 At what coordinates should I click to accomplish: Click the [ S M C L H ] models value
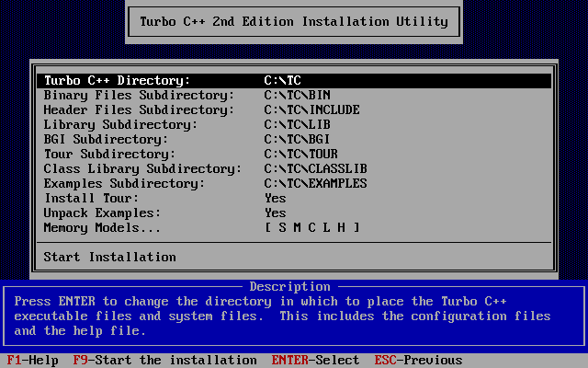pos(312,227)
